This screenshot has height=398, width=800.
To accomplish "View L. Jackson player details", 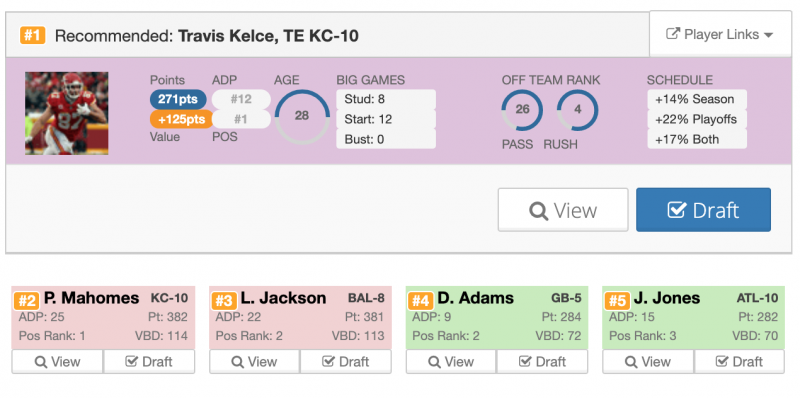I will (254, 362).
